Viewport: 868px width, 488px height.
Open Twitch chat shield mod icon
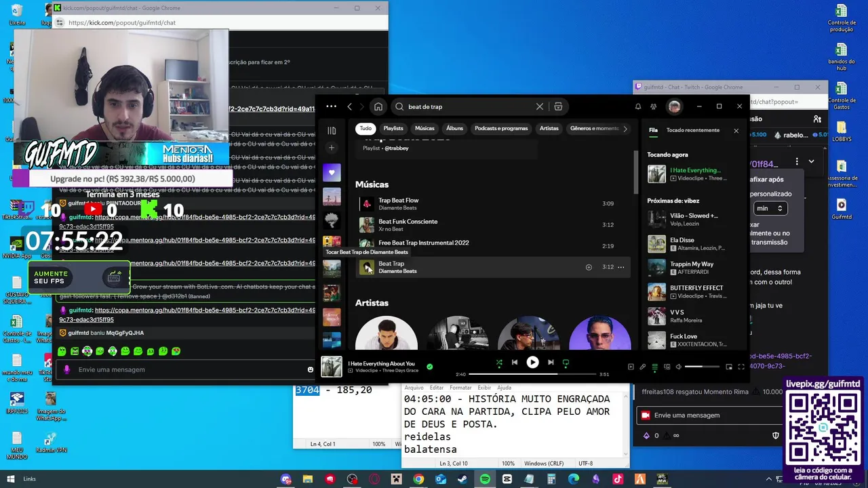(x=776, y=435)
